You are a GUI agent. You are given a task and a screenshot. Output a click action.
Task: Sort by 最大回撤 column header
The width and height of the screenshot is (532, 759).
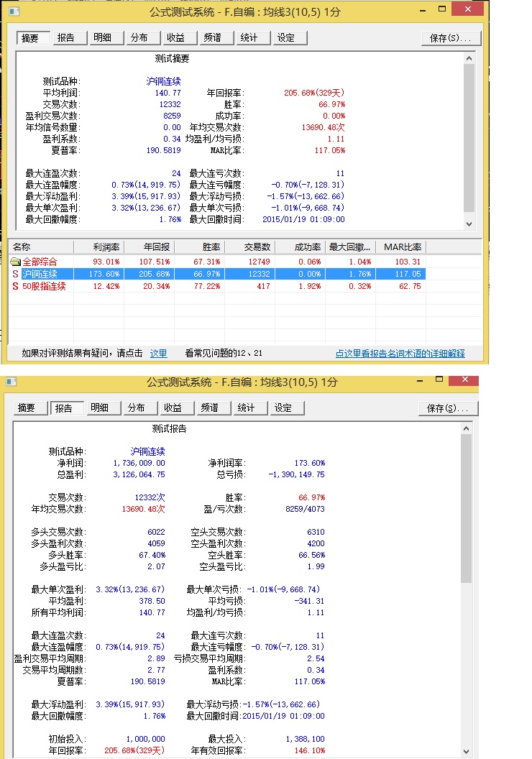[x=350, y=247]
